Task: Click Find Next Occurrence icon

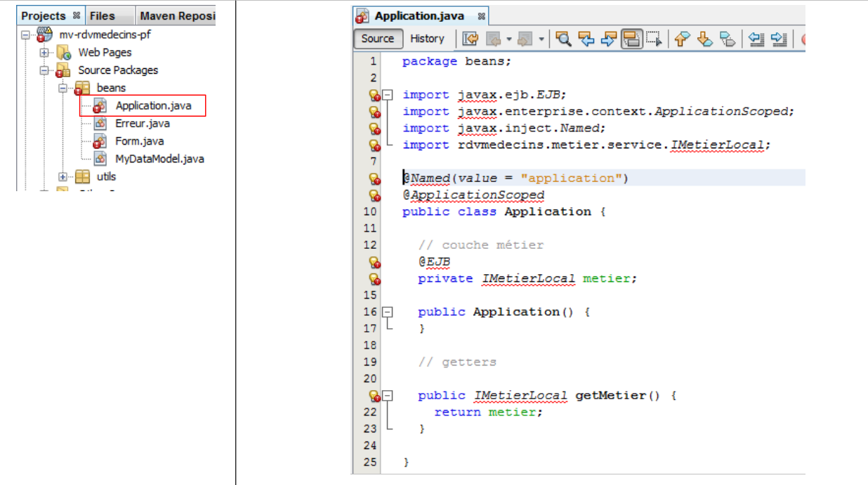Action: click(x=609, y=39)
